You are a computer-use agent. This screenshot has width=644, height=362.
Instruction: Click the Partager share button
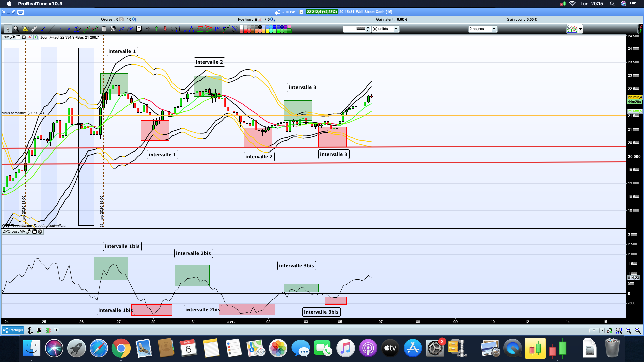pyautogui.click(x=13, y=330)
